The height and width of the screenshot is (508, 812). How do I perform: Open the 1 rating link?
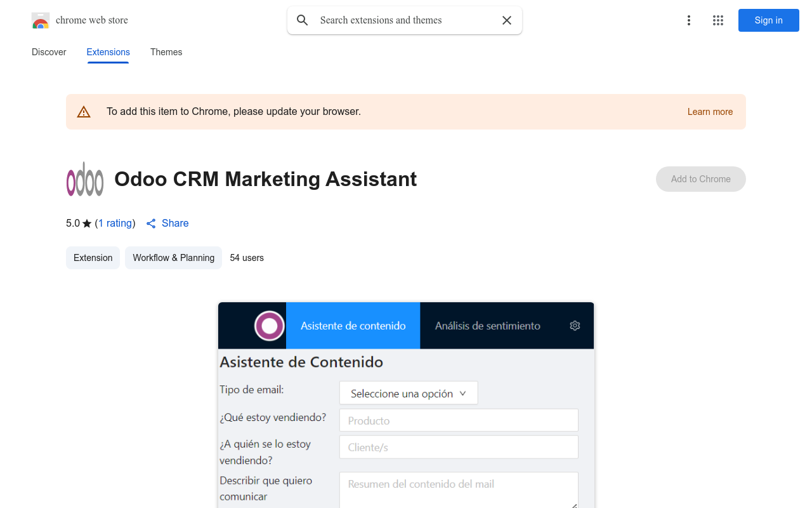(115, 224)
